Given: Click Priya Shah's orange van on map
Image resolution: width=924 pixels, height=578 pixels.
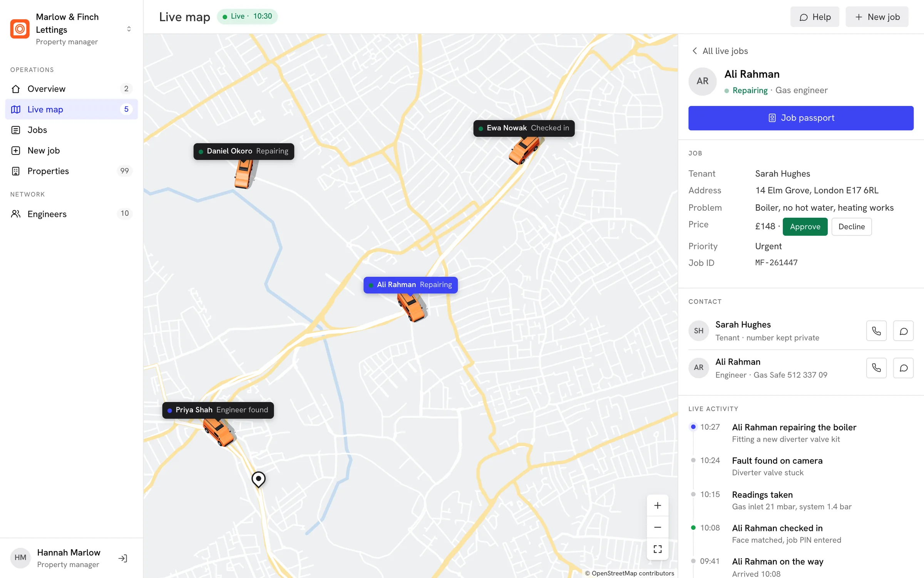Looking at the screenshot, I should (x=219, y=432).
